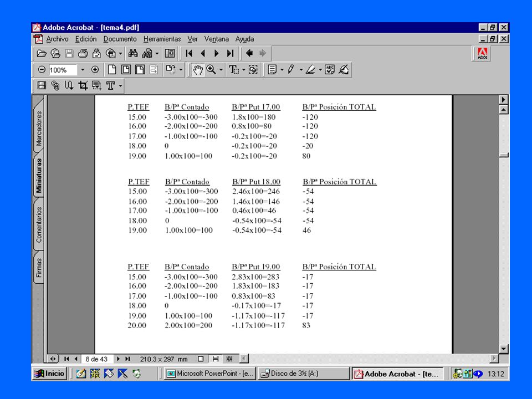The height and width of the screenshot is (399, 532).
Task: Go to the last page in toolbar
Action: point(231,53)
